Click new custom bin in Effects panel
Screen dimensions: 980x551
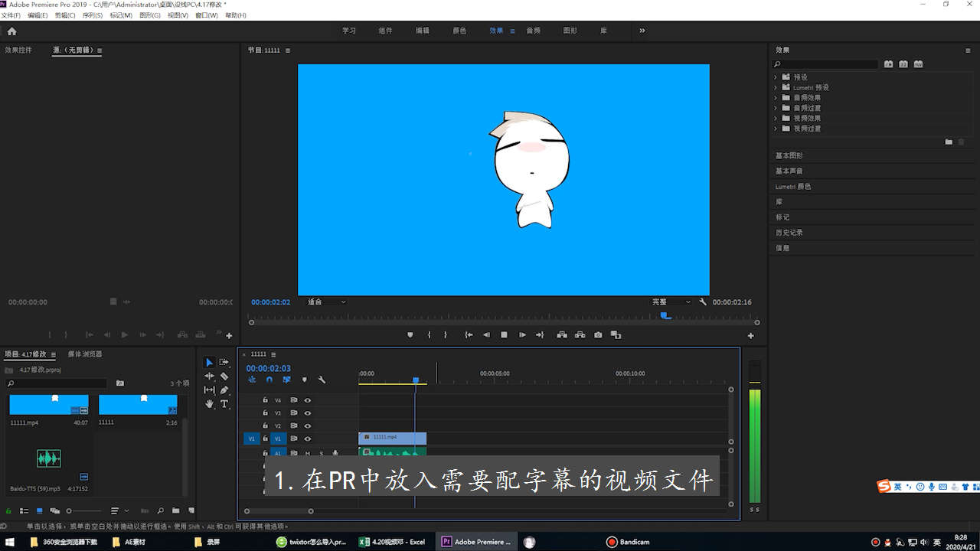(x=949, y=142)
